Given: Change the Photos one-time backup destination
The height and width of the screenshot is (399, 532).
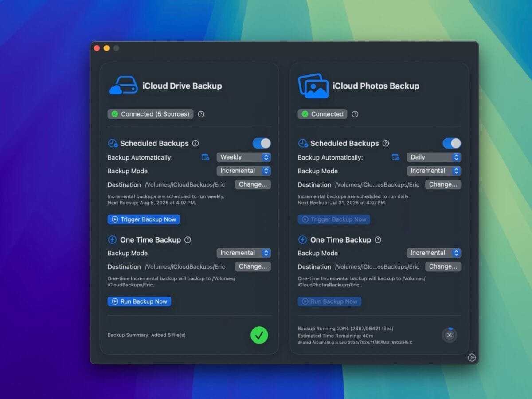Looking at the screenshot, I should (x=443, y=266).
